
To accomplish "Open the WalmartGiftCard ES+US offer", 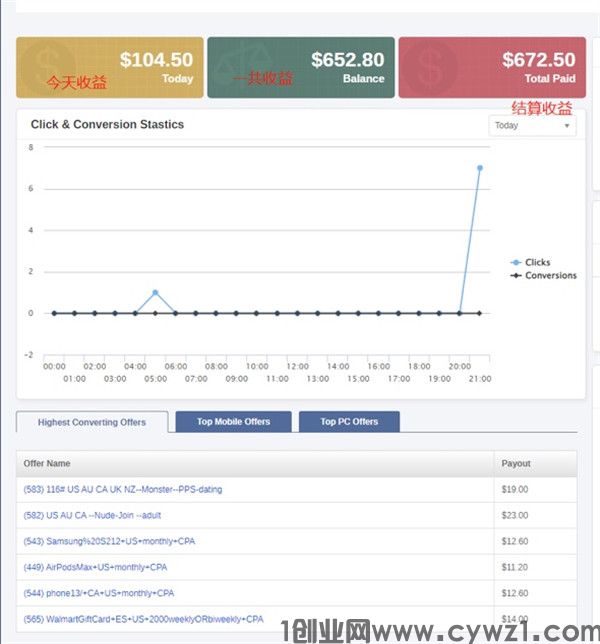I will (143, 619).
